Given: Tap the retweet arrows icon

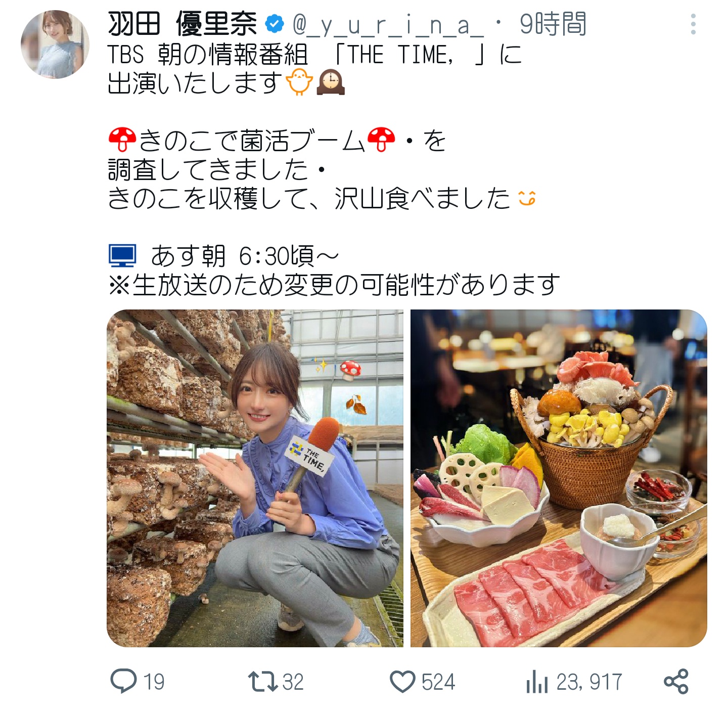Looking at the screenshot, I should 263,681.
